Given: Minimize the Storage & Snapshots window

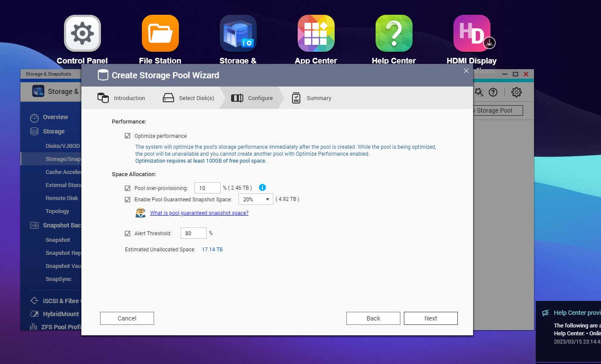Looking at the screenshot, I should click(505, 74).
